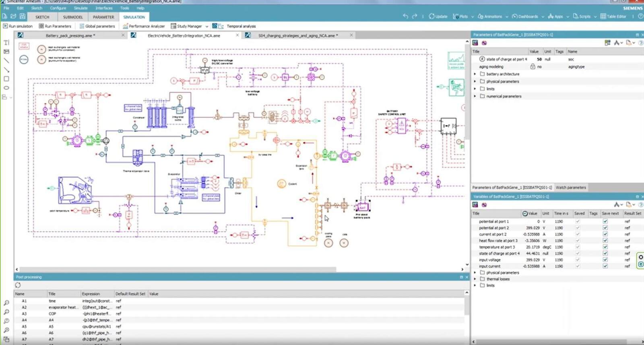This screenshot has width=644, height=345.
Task: Click the vehicle cabin component on the sketch
Action: pos(74,190)
